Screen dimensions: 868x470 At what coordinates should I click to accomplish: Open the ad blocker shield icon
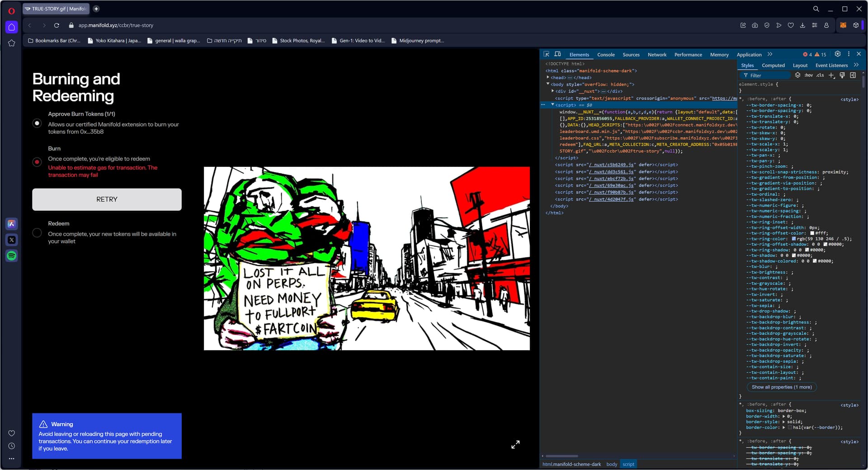pyautogui.click(x=767, y=25)
